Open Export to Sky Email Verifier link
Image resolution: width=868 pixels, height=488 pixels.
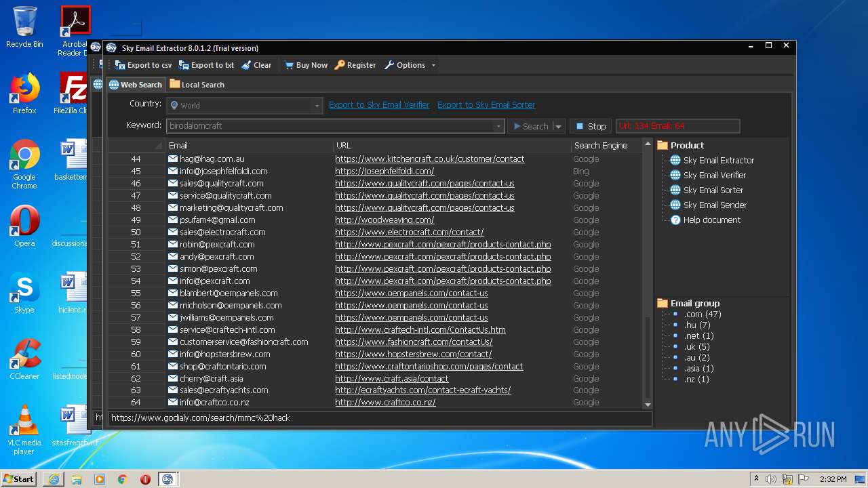(x=379, y=105)
